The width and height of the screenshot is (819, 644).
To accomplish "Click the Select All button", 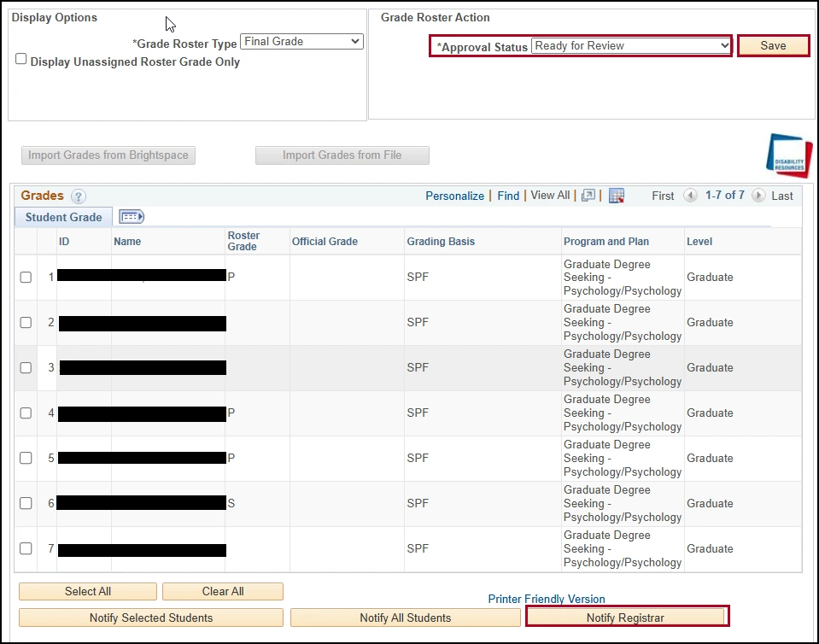I will [x=88, y=591].
